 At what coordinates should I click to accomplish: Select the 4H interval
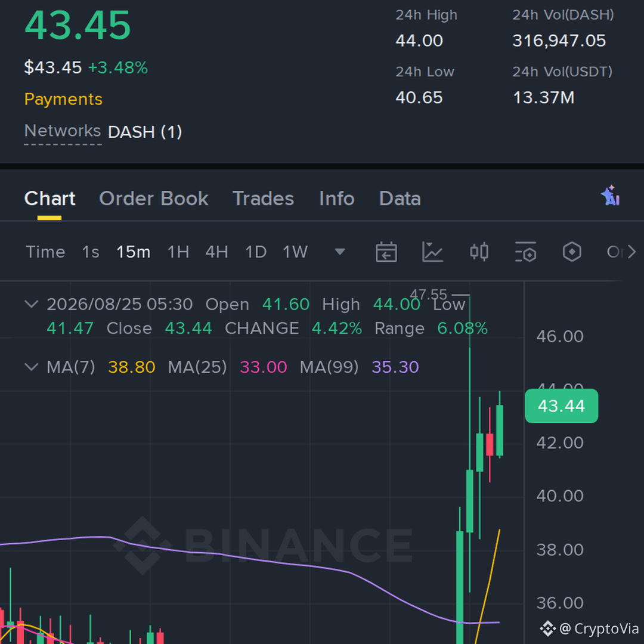(x=217, y=252)
